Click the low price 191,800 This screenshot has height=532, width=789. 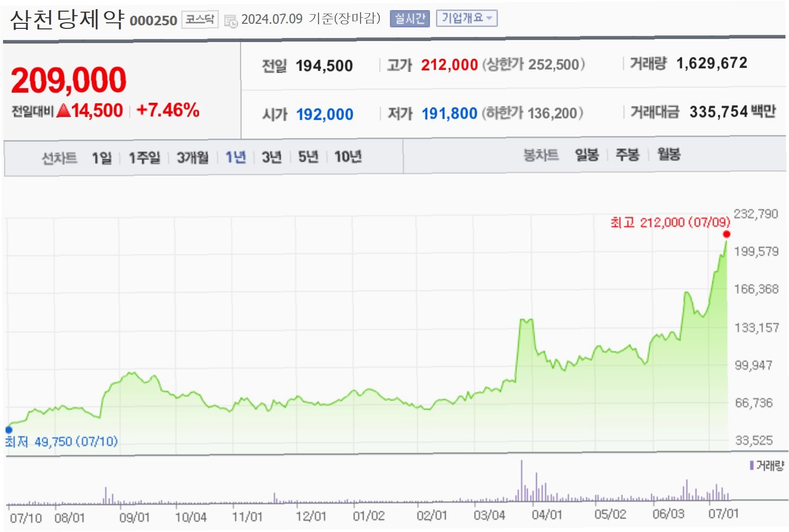click(x=449, y=114)
